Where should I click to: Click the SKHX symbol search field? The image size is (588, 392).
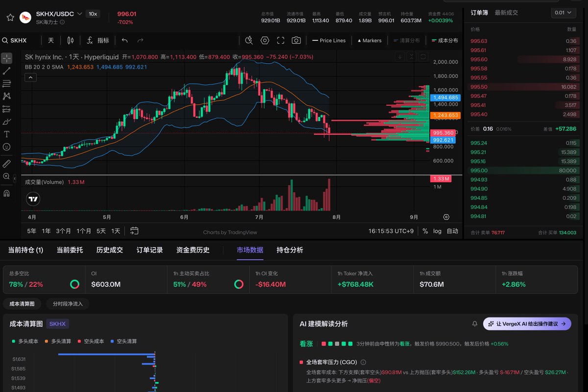pos(20,40)
